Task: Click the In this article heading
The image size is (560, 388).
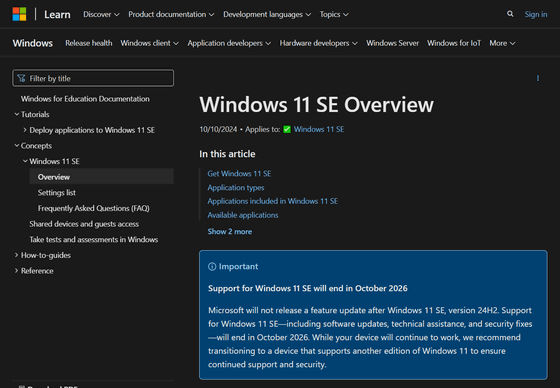Action: (227, 154)
